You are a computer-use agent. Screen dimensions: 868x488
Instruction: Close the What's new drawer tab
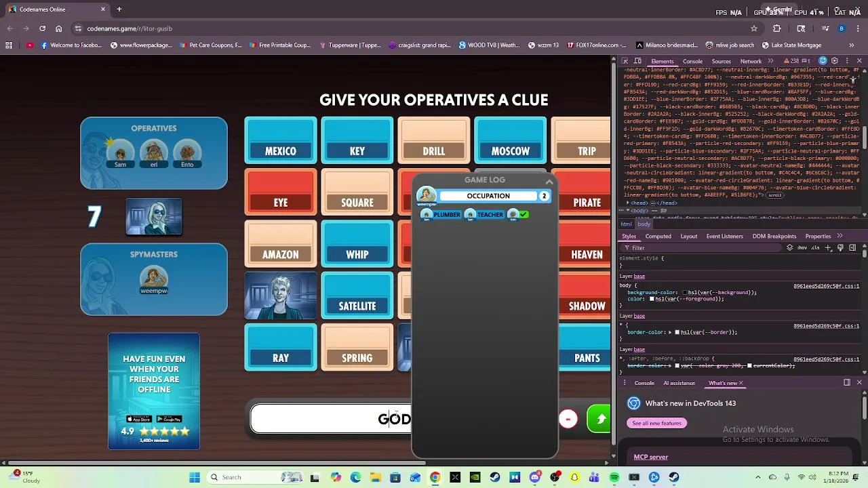click(x=741, y=383)
